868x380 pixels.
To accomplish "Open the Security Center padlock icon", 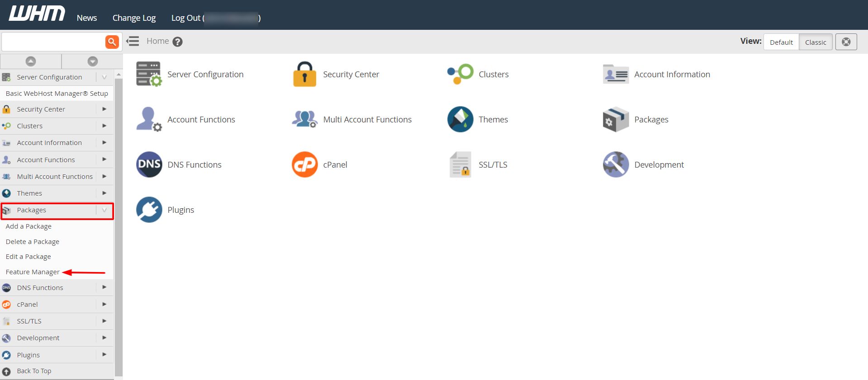I will [304, 74].
